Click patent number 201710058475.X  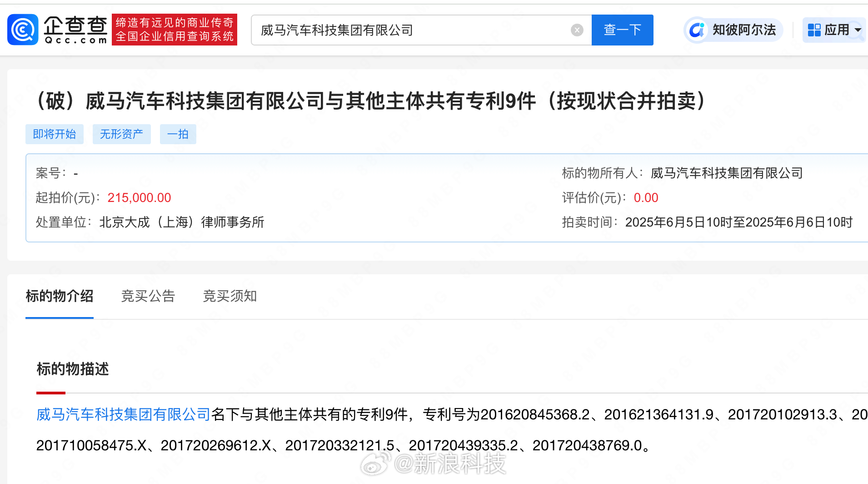point(92,445)
